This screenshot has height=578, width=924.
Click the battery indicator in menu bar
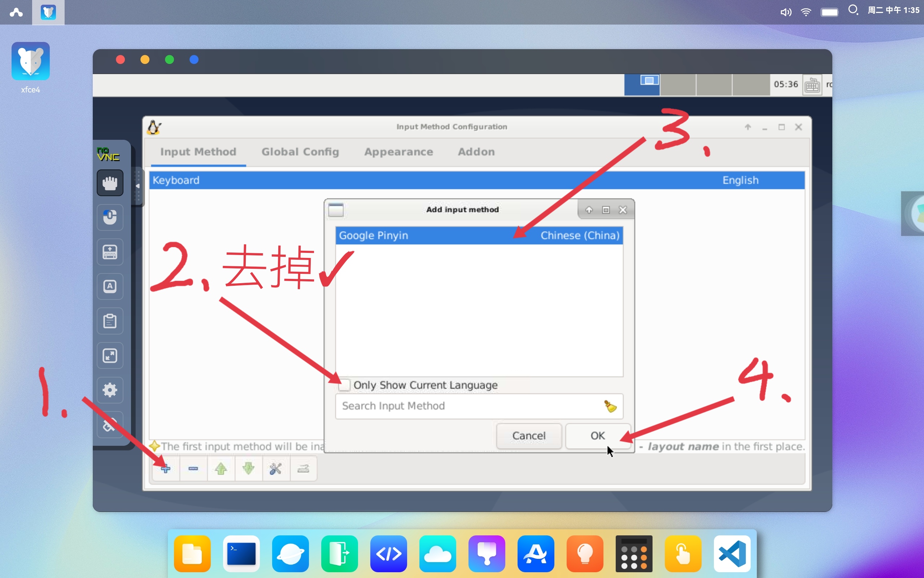829,12
